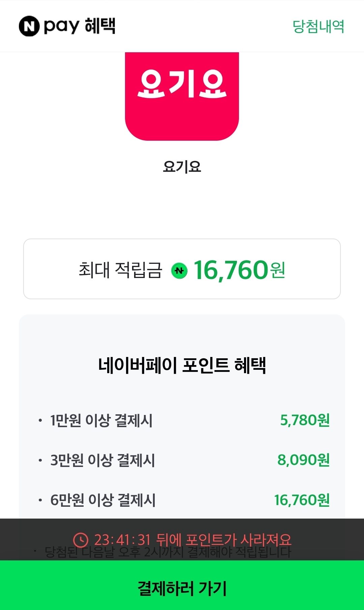Tap the 최대 적립금 label
Viewport: 364px width, 610px height.
click(120, 270)
